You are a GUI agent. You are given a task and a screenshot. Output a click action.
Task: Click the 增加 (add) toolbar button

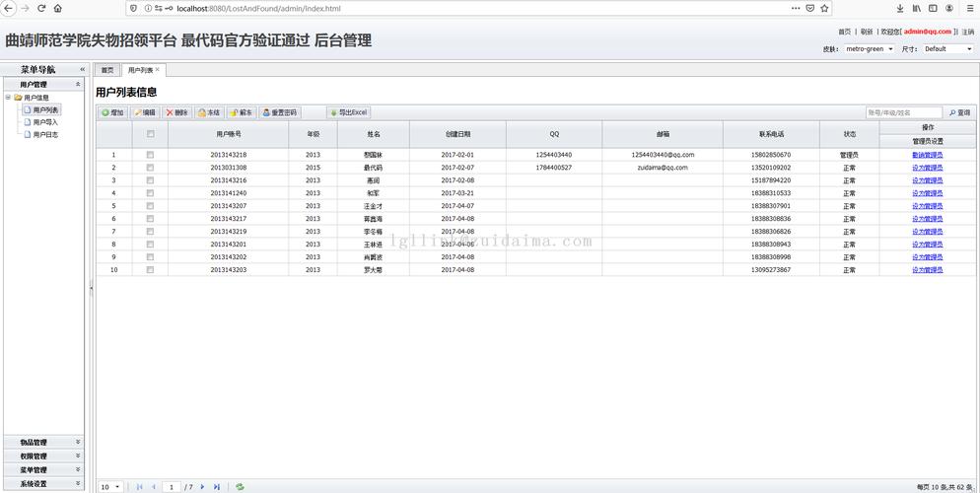(x=113, y=112)
